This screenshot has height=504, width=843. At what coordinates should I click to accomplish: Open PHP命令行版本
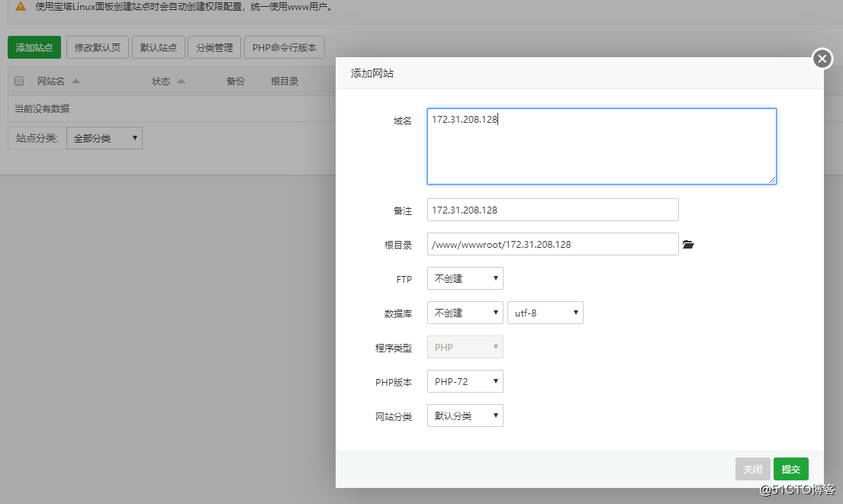tap(285, 47)
